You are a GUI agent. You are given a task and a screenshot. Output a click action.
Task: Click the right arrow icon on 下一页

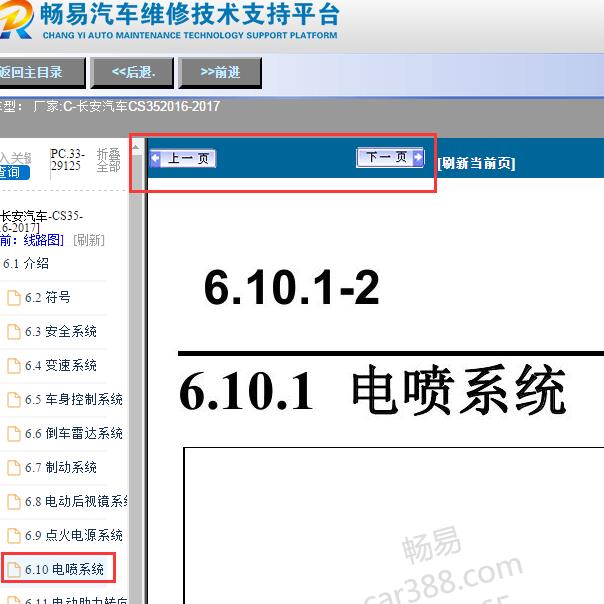418,157
